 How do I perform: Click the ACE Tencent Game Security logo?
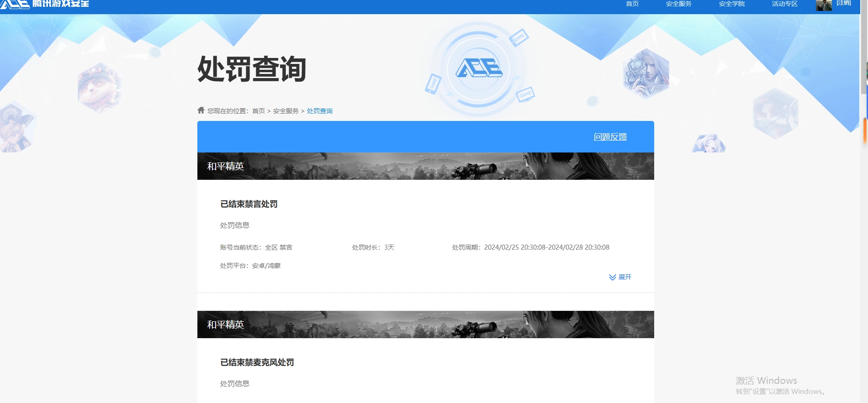click(45, 4)
